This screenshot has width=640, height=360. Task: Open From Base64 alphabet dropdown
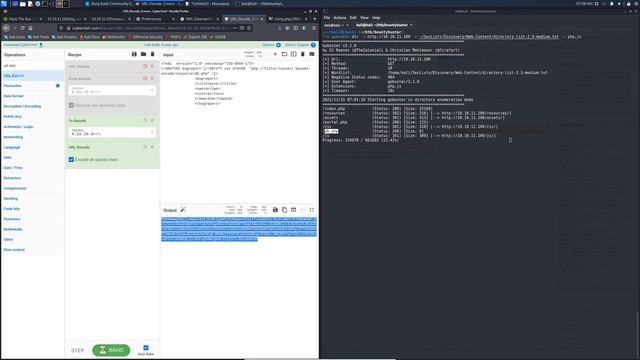coord(112,91)
